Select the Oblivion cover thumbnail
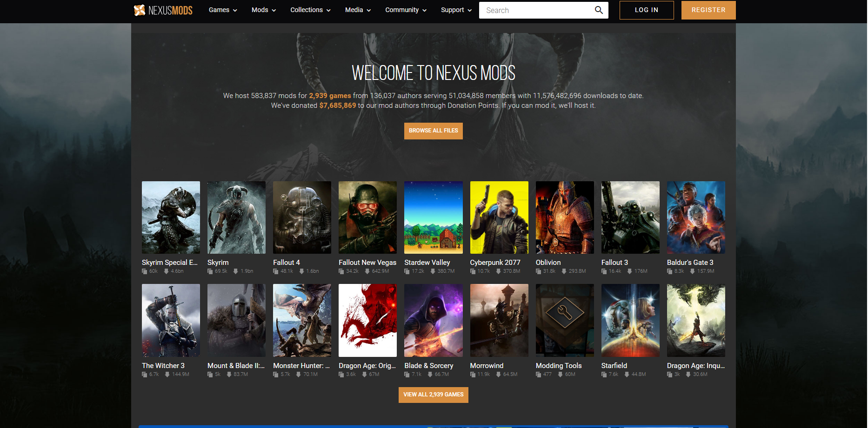The width and height of the screenshot is (868, 428). (x=565, y=217)
